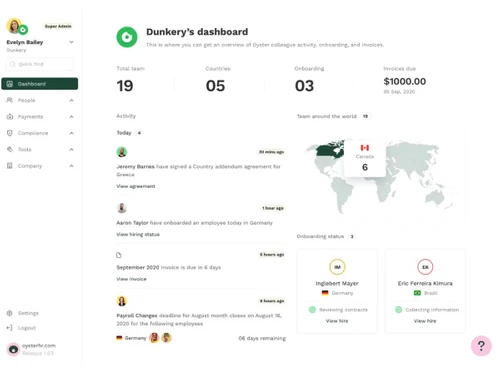Collapse the People section chevron
500x375 pixels.
(71, 100)
